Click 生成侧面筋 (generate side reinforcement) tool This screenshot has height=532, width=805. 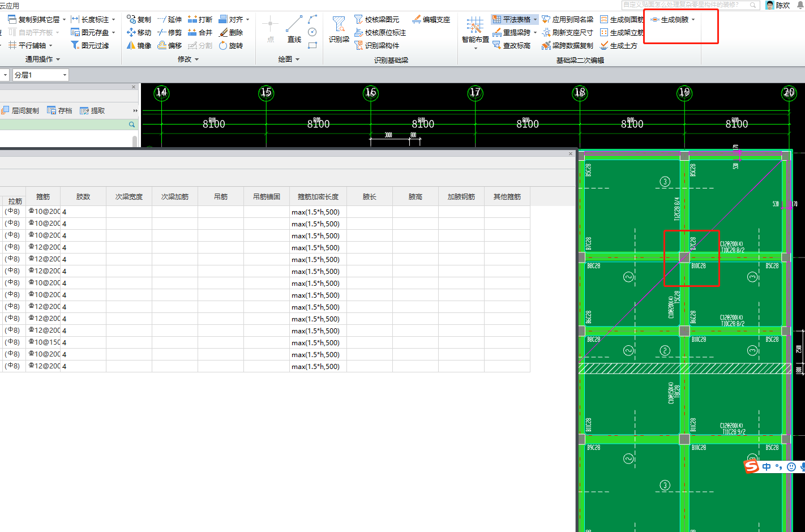pyautogui.click(x=622, y=19)
